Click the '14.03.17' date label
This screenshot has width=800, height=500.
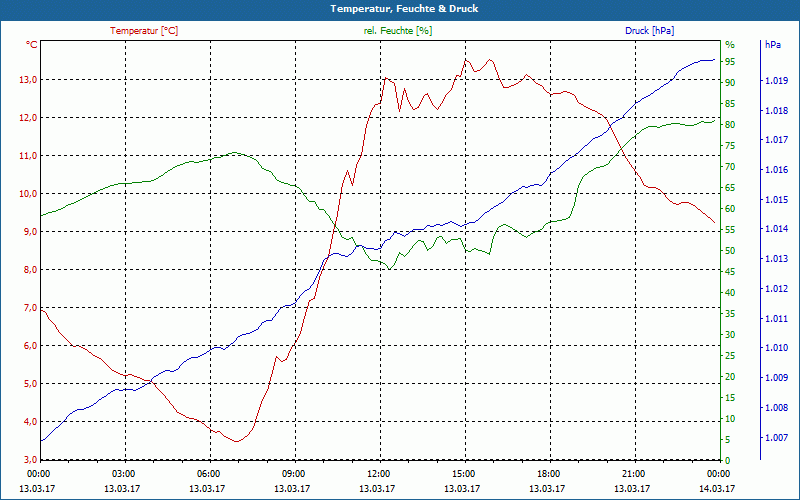click(x=717, y=489)
